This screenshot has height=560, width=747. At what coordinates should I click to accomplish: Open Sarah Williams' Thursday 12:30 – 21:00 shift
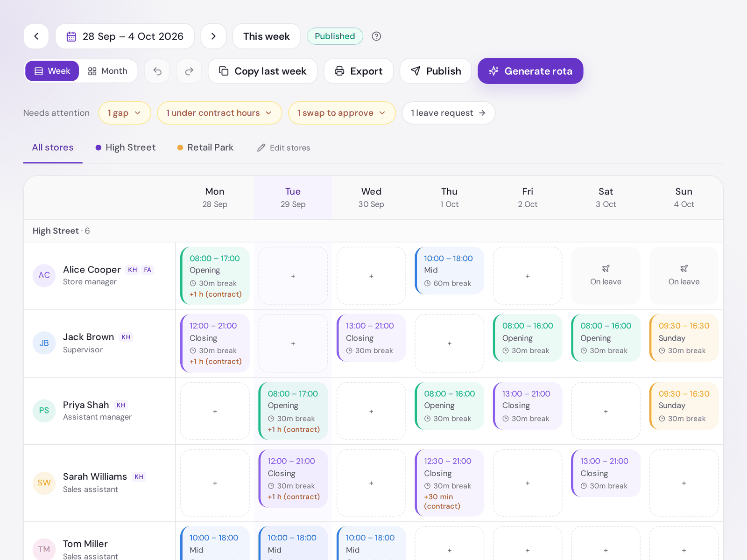pos(450,483)
